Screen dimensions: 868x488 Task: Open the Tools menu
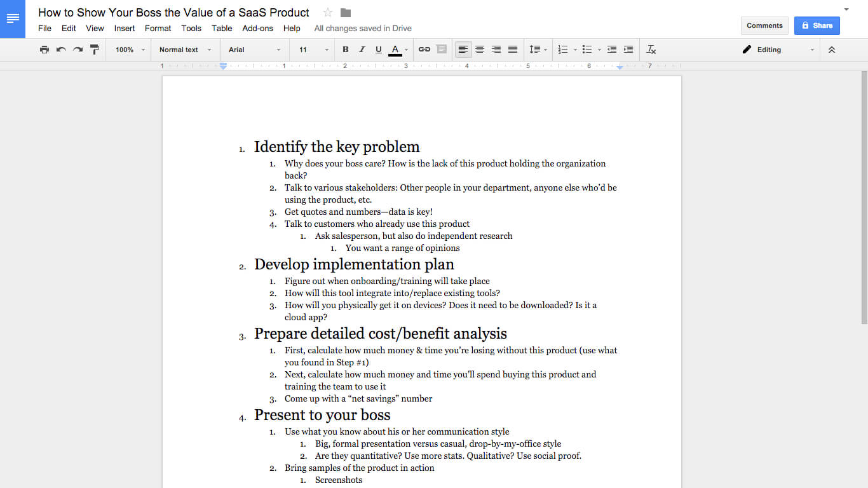(x=191, y=29)
